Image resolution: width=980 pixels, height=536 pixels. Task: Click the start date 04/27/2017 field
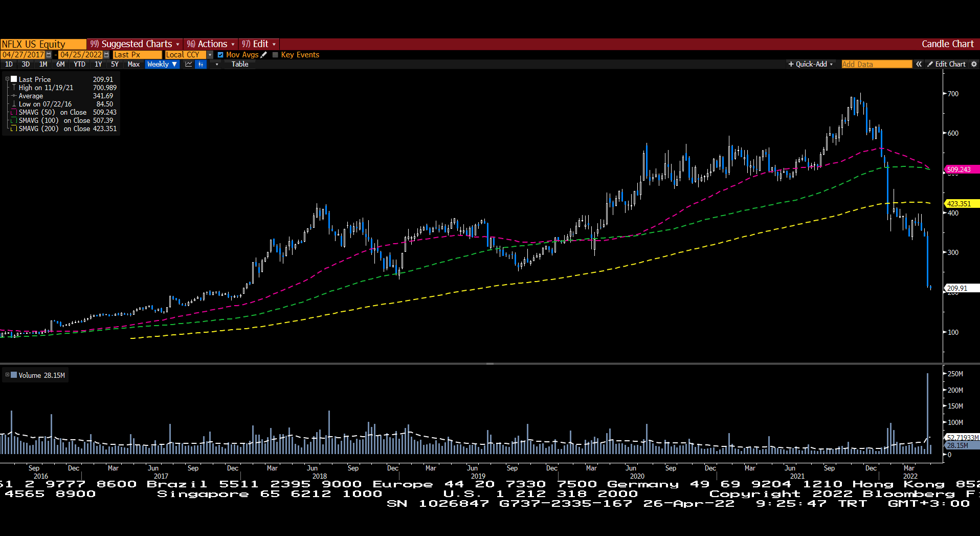tap(23, 55)
